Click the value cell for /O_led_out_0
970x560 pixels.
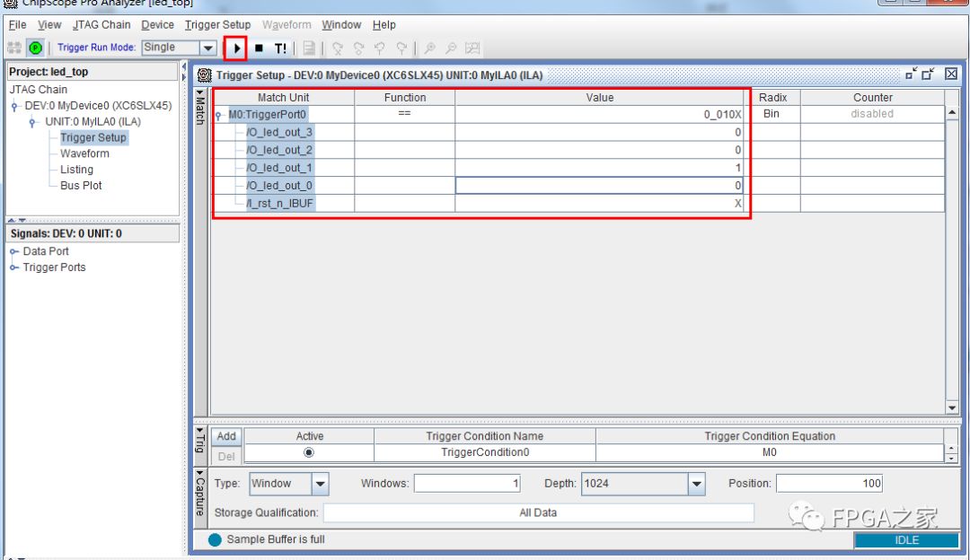pyautogui.click(x=599, y=186)
